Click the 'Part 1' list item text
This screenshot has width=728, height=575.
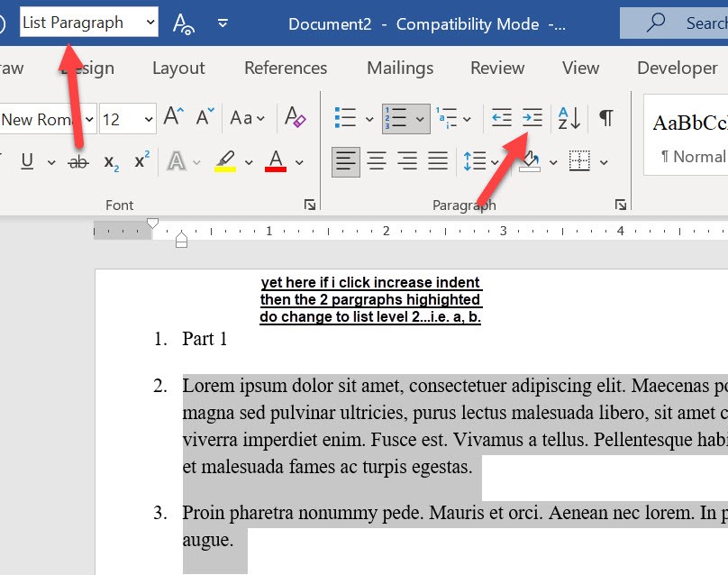(205, 339)
